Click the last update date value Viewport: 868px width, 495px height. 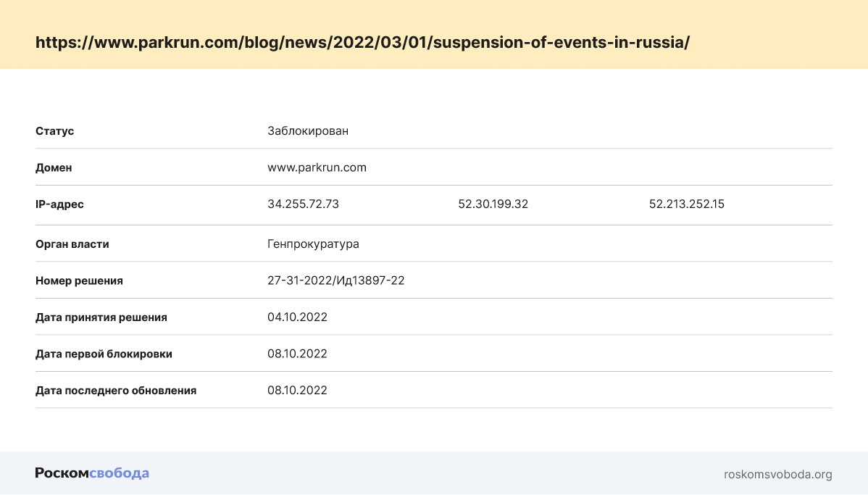pos(297,390)
